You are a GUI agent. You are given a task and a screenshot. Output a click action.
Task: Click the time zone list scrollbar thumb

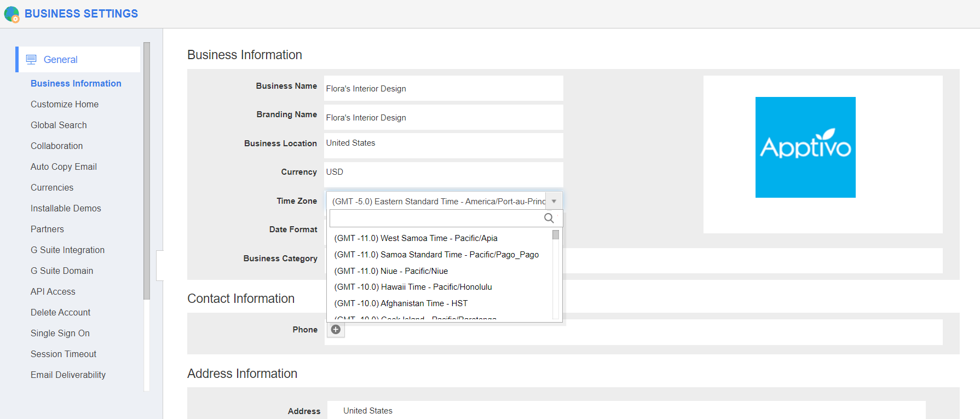556,235
